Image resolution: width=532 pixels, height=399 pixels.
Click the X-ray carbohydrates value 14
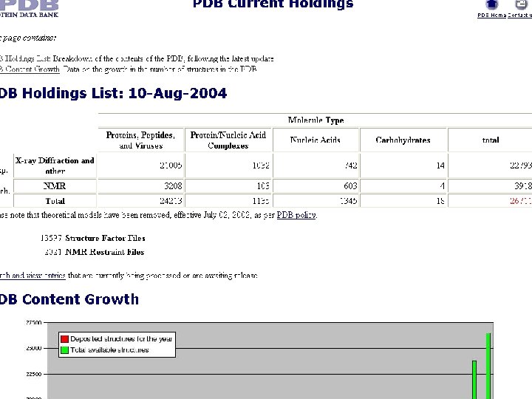pos(440,166)
